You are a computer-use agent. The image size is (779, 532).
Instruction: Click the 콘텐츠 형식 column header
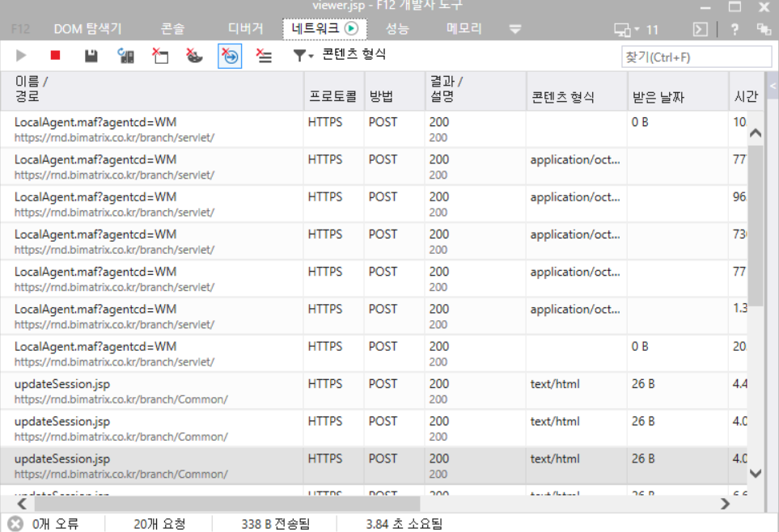562,96
